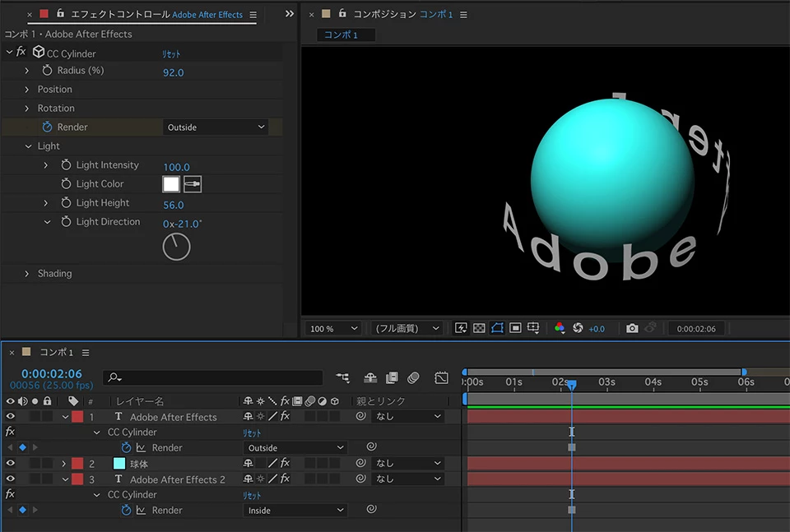Image resolution: width=790 pixels, height=532 pixels.
Task: Click the Light Intensity stopwatch
Action: (66, 165)
